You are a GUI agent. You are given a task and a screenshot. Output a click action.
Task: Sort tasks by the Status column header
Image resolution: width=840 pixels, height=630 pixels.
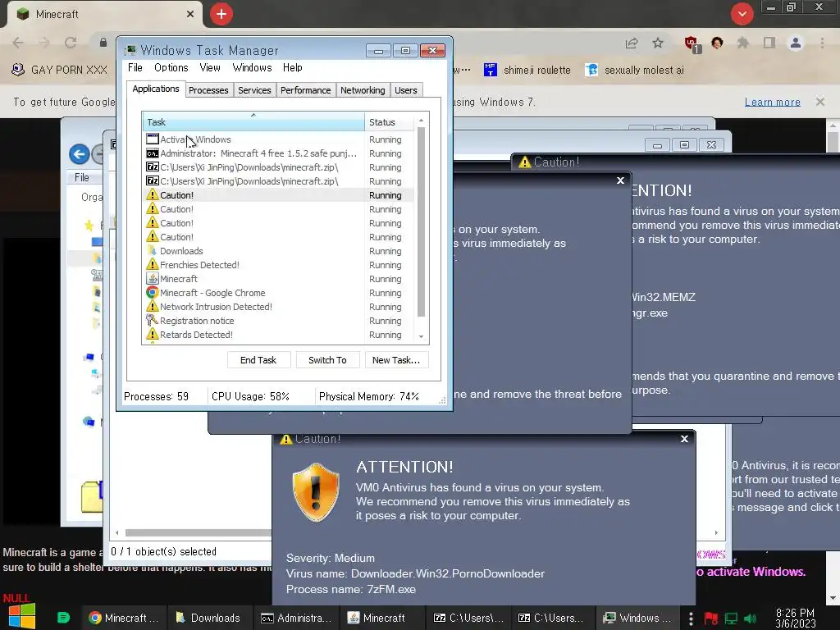pyautogui.click(x=390, y=122)
